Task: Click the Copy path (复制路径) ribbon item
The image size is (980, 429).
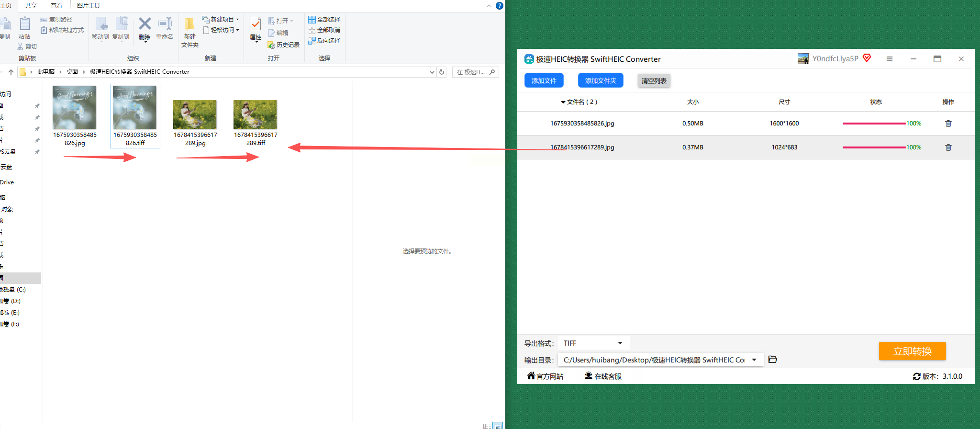Action: 56,20
